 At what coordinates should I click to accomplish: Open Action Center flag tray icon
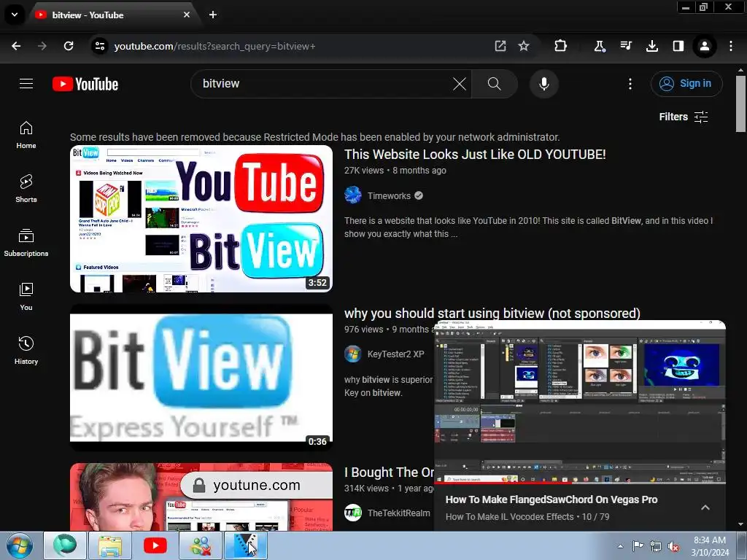point(638,546)
